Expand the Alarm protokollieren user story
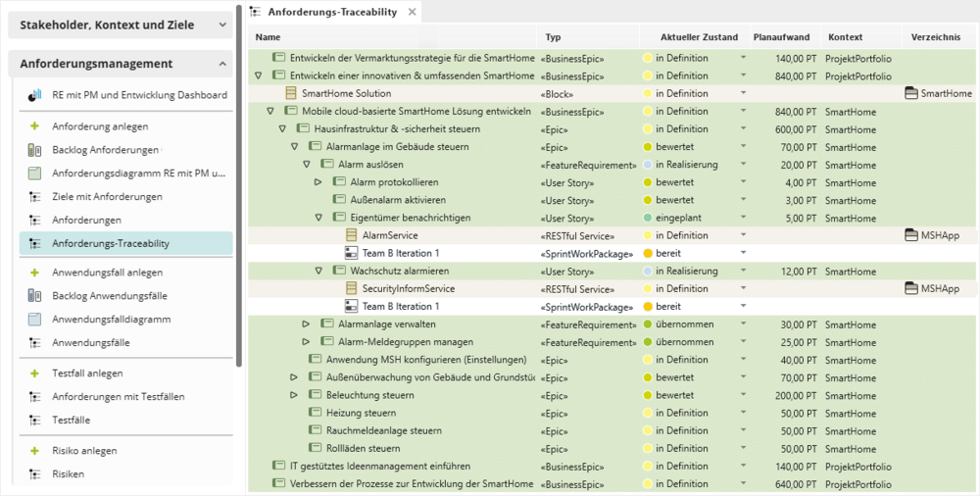980x496 pixels. [x=318, y=182]
